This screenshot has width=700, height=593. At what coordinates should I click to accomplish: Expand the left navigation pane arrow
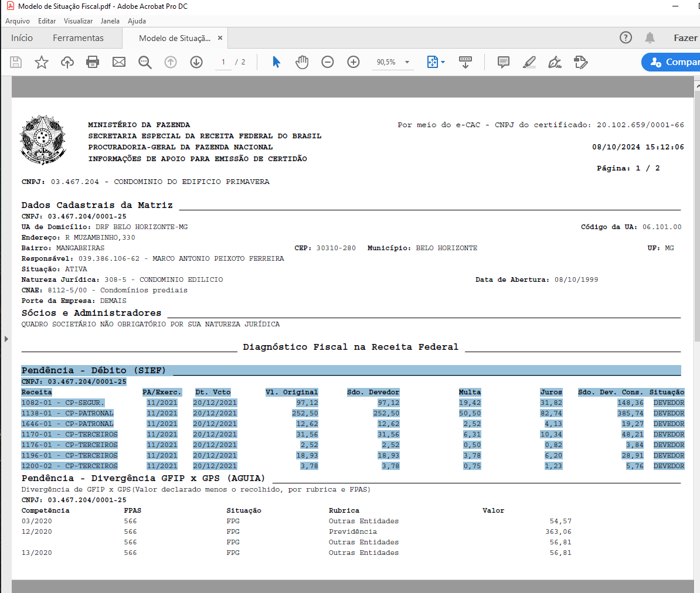[x=6, y=339]
